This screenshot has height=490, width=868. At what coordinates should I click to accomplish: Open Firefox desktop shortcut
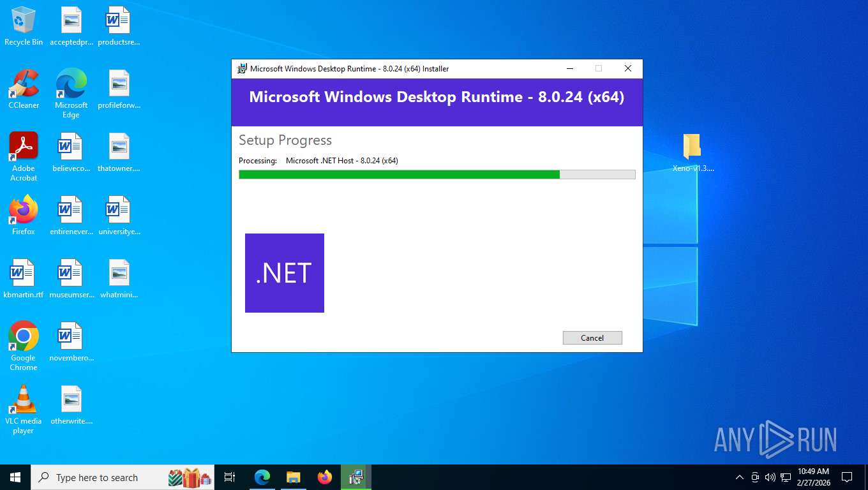click(x=24, y=216)
